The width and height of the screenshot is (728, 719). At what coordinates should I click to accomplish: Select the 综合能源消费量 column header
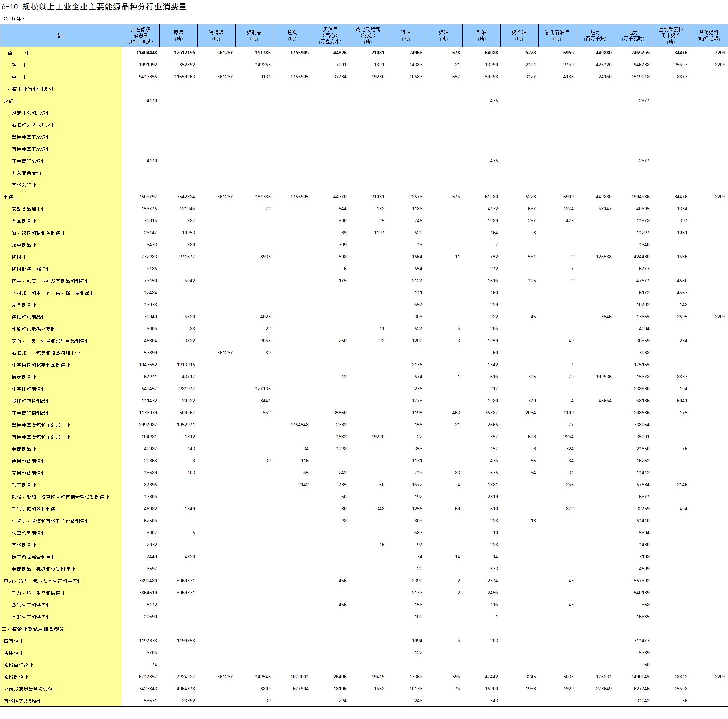tap(141, 35)
